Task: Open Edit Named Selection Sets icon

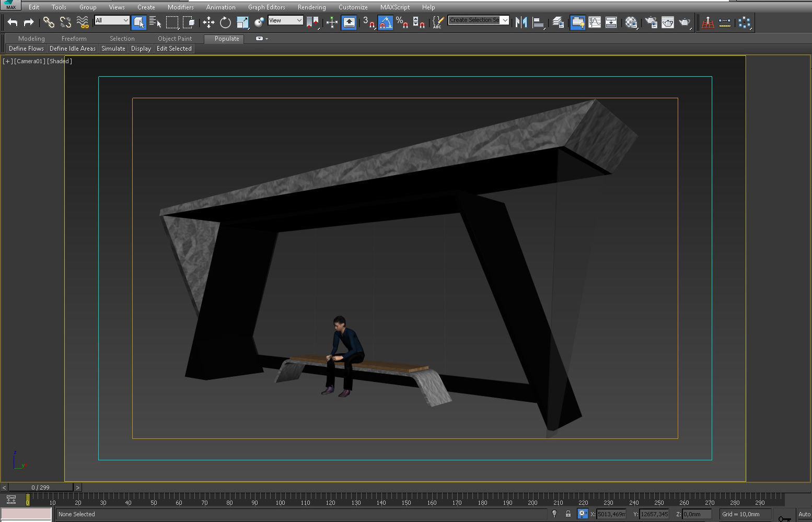Action: (x=438, y=22)
